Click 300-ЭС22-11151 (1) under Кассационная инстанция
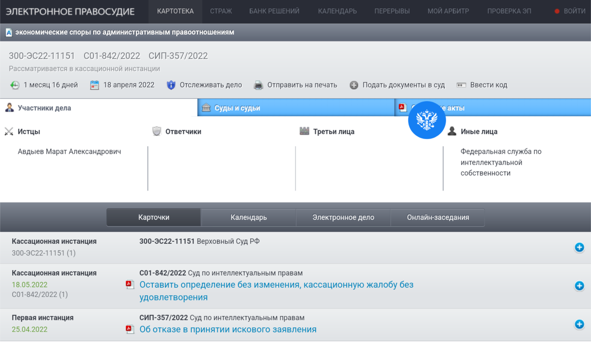The width and height of the screenshot is (591, 364). (44, 253)
